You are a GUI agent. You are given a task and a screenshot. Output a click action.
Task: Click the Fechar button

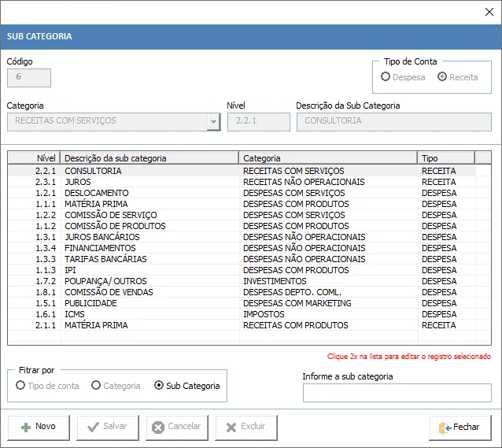(x=460, y=428)
